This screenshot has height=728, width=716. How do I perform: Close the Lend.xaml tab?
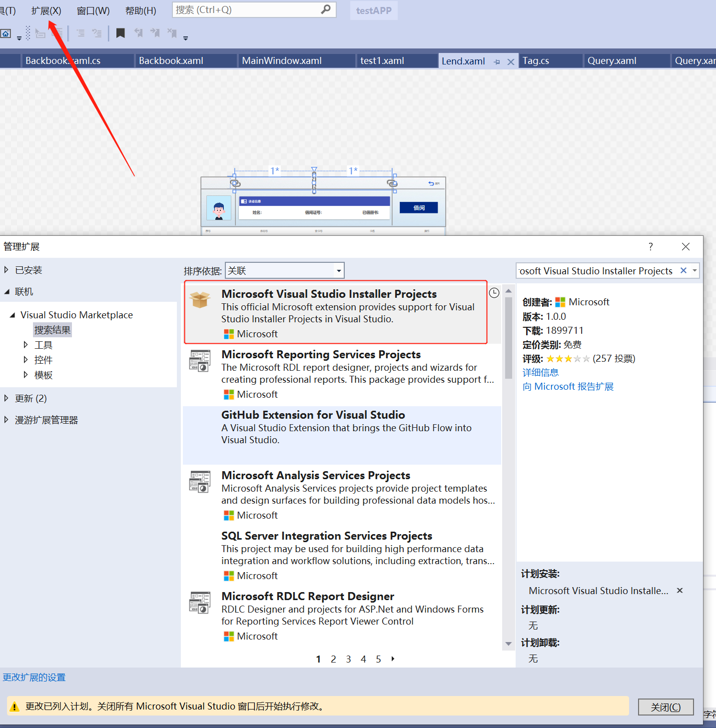click(511, 62)
